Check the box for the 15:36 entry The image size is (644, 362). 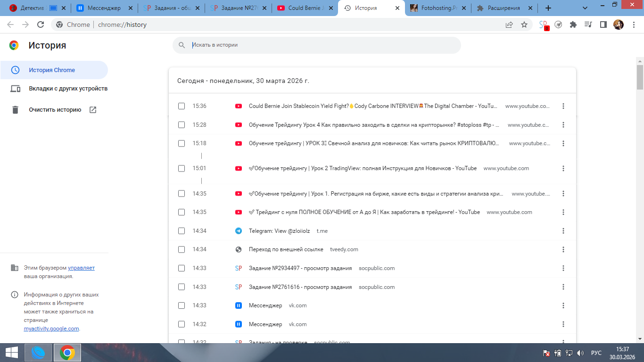click(182, 106)
